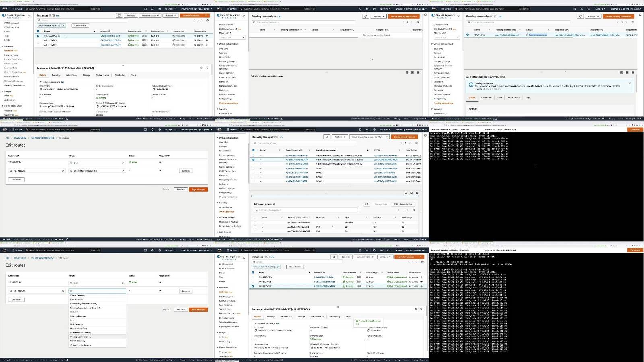644x362 pixels.
Task: Close sidebar in empty Peering connections window
Action: click(244, 16)
